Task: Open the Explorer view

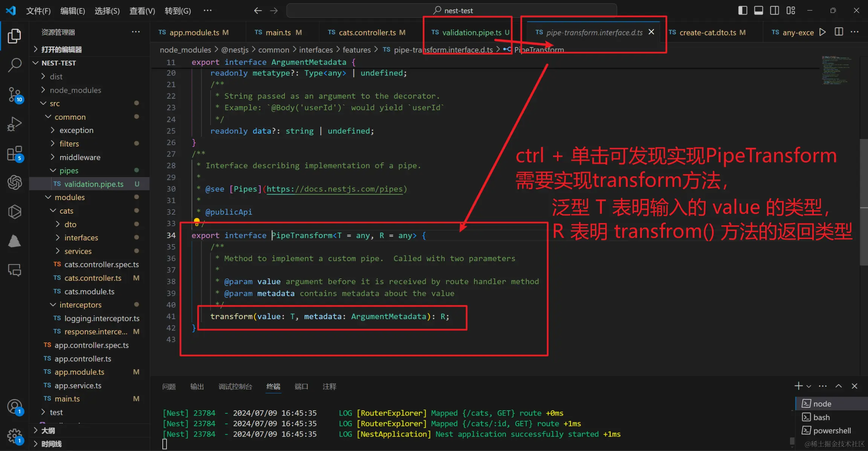Action: tap(15, 36)
